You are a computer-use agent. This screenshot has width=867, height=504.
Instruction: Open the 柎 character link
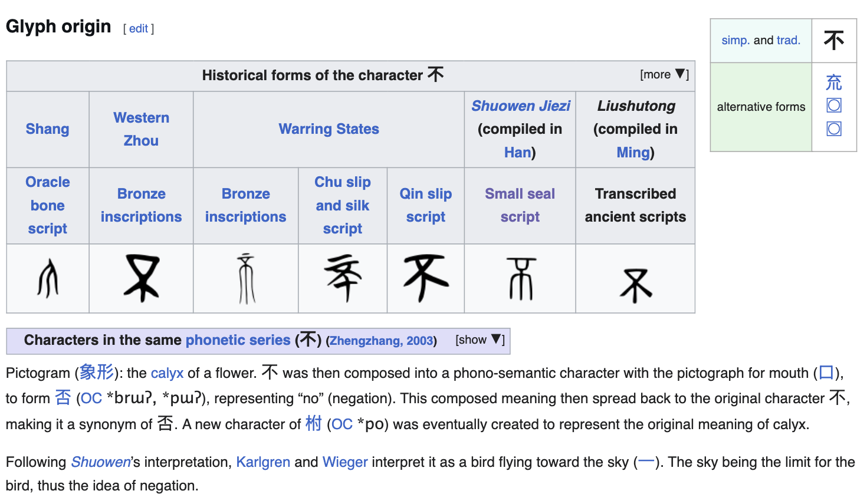(x=314, y=424)
